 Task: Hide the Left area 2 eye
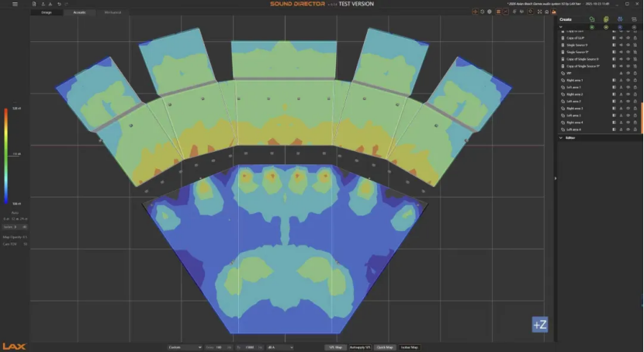point(628,101)
